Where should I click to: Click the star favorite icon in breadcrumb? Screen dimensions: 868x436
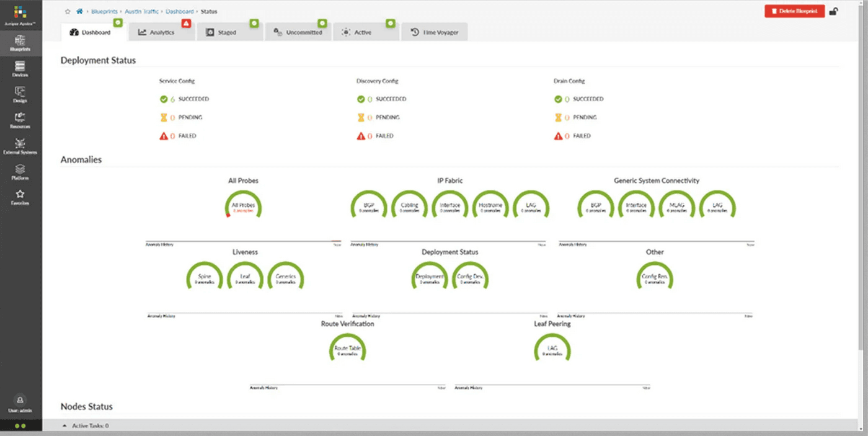(68, 11)
